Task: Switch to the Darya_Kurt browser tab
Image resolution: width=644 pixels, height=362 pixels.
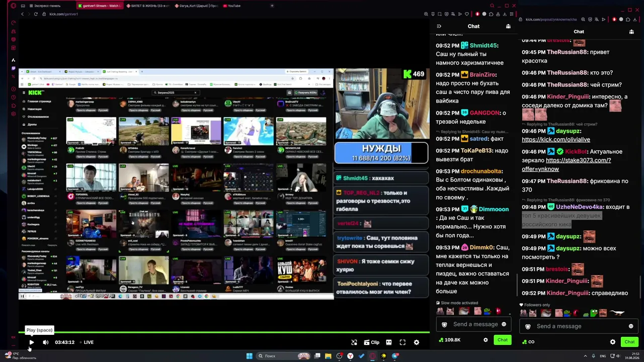Action: (197, 6)
